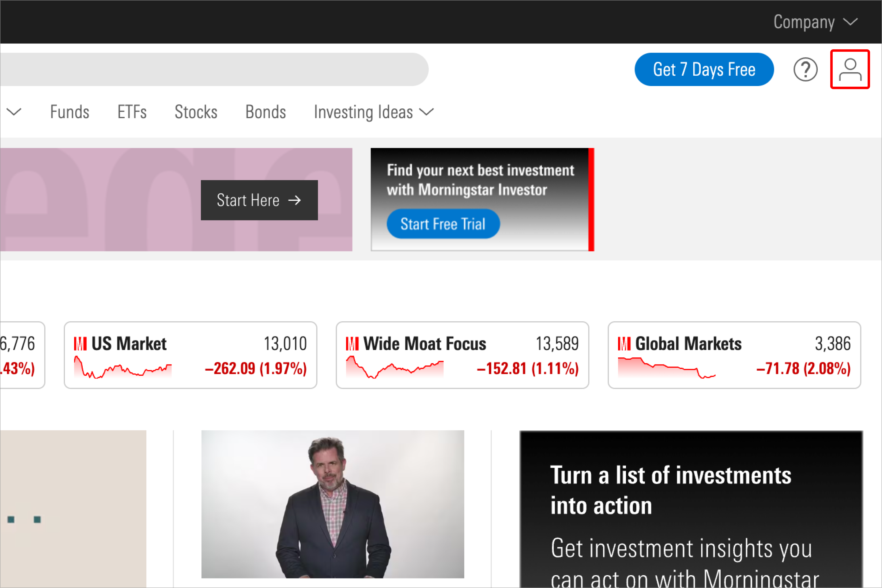Toggle the first carousel dot indicator
The image size is (882, 588).
(x=11, y=518)
